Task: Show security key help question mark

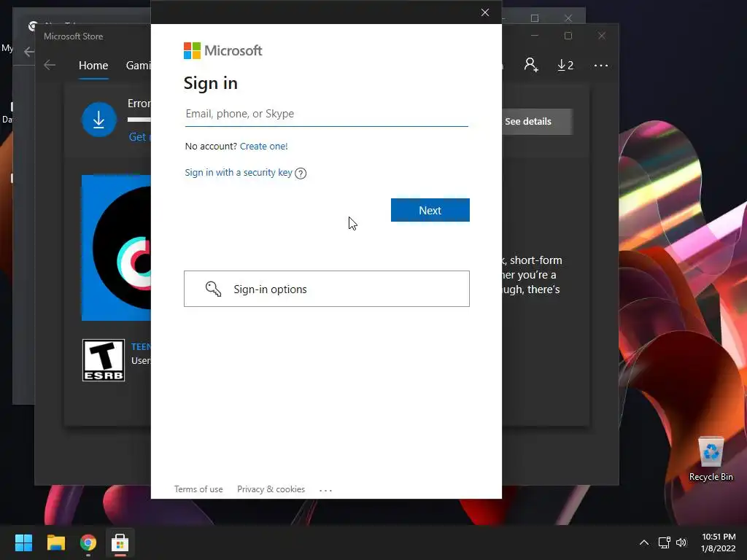Action: (301, 174)
